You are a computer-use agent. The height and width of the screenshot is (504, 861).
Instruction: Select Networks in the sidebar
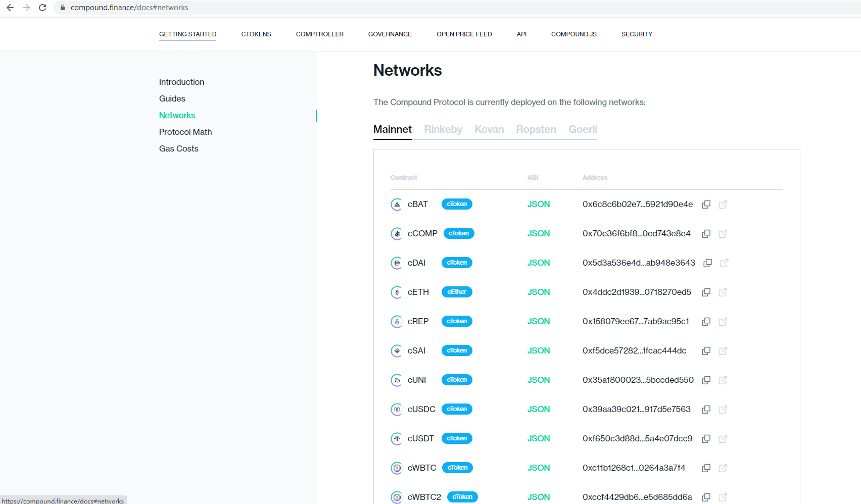[x=177, y=115]
